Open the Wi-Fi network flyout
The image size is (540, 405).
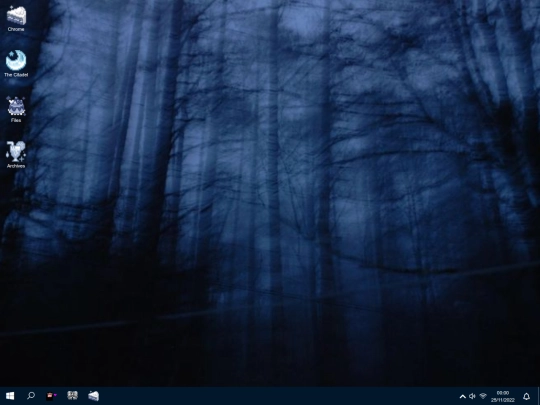click(483, 396)
